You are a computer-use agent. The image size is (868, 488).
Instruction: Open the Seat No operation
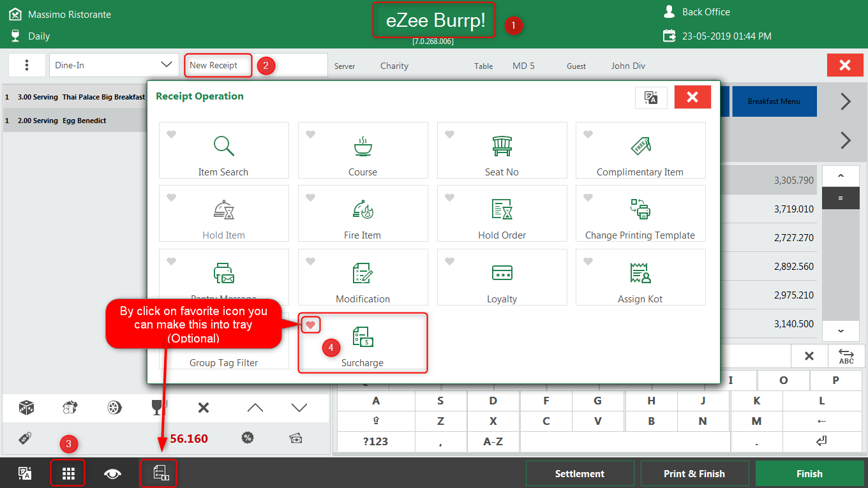pos(502,151)
